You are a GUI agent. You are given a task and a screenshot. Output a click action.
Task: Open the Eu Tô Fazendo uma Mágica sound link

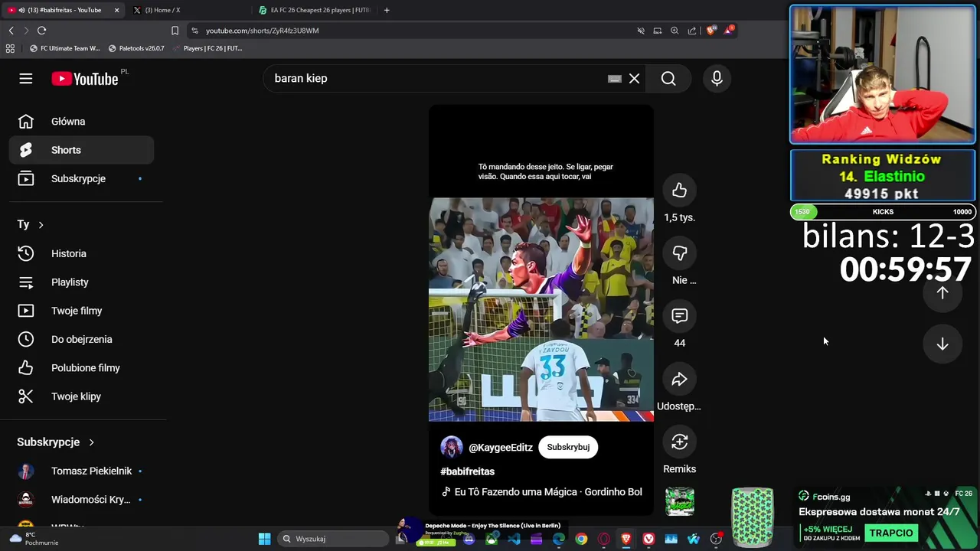click(541, 492)
